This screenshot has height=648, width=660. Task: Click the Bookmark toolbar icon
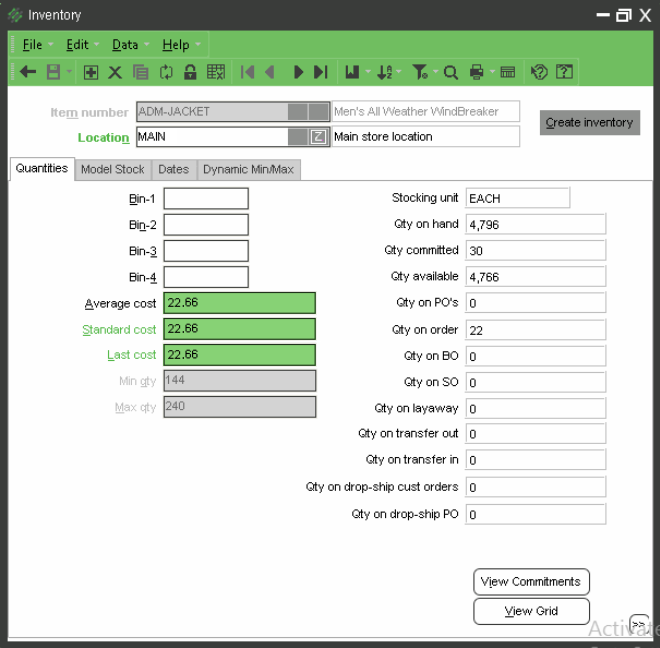pos(352,72)
